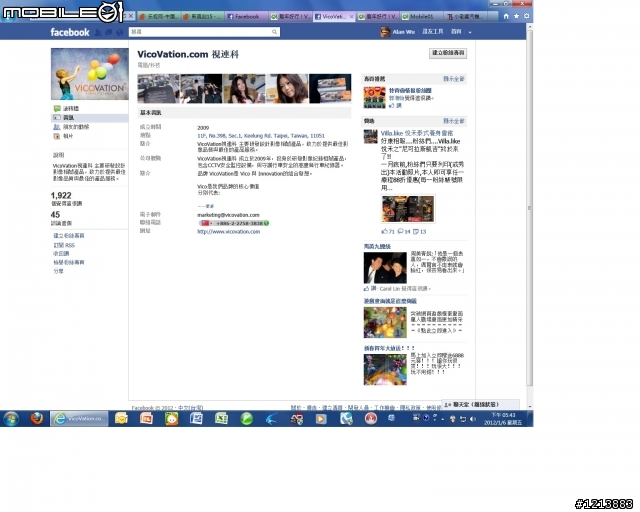This screenshot has height=512, width=640.
Task: Open Firefox from the taskbar
Action: coord(37,419)
